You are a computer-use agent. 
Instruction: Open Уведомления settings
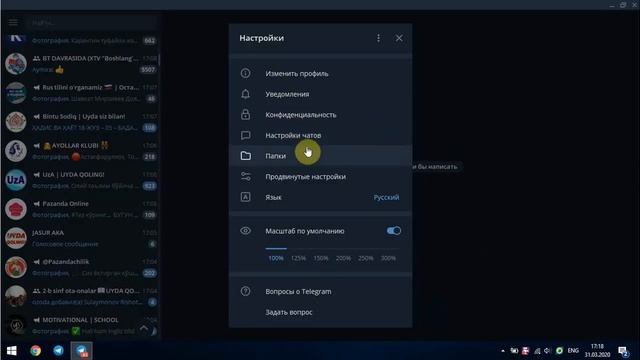click(x=320, y=94)
